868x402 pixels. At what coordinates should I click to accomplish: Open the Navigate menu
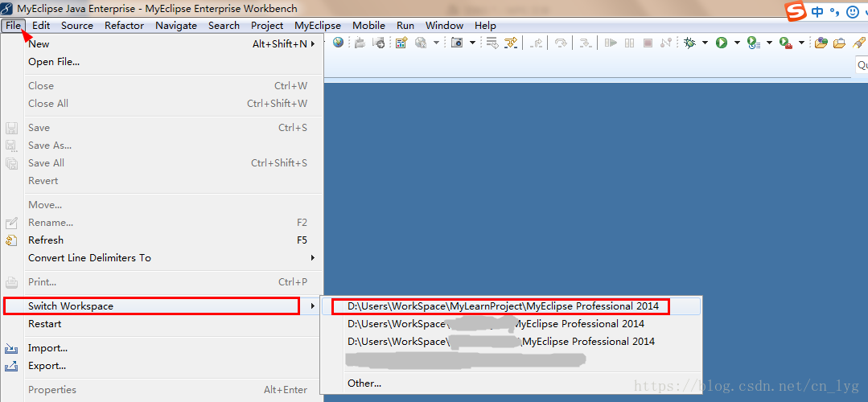pyautogui.click(x=176, y=26)
